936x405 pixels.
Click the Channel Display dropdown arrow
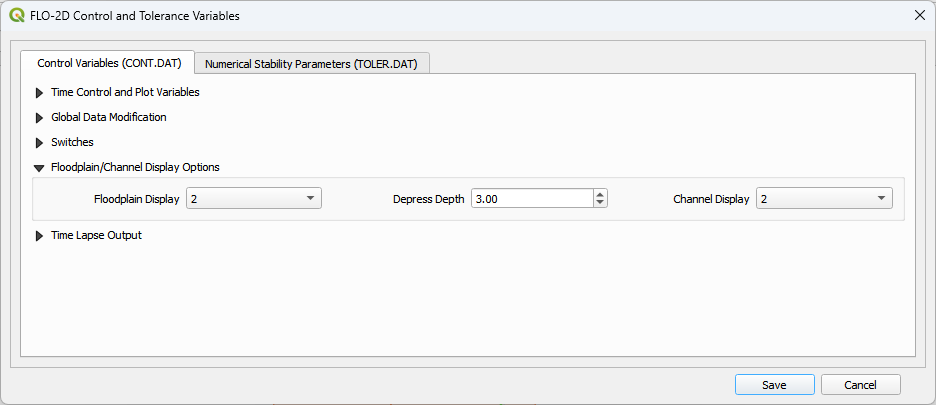coord(881,199)
